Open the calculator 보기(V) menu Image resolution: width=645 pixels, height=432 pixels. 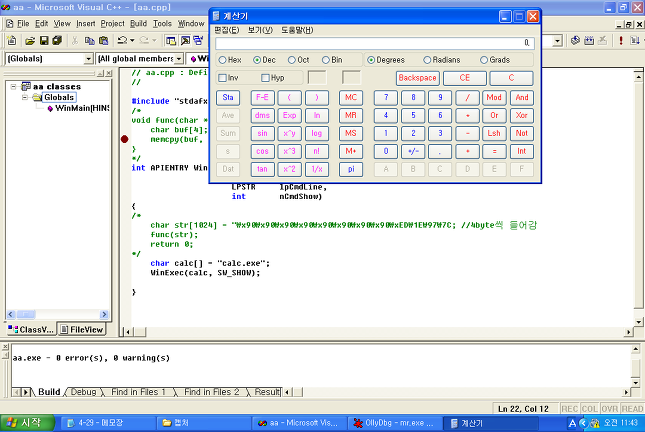(260, 30)
